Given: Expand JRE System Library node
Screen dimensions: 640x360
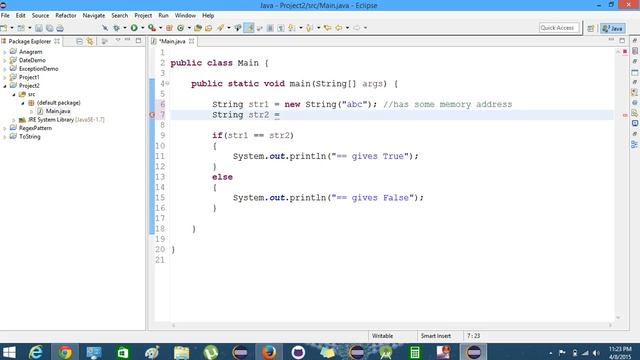Looking at the screenshot, I should [x=14, y=120].
